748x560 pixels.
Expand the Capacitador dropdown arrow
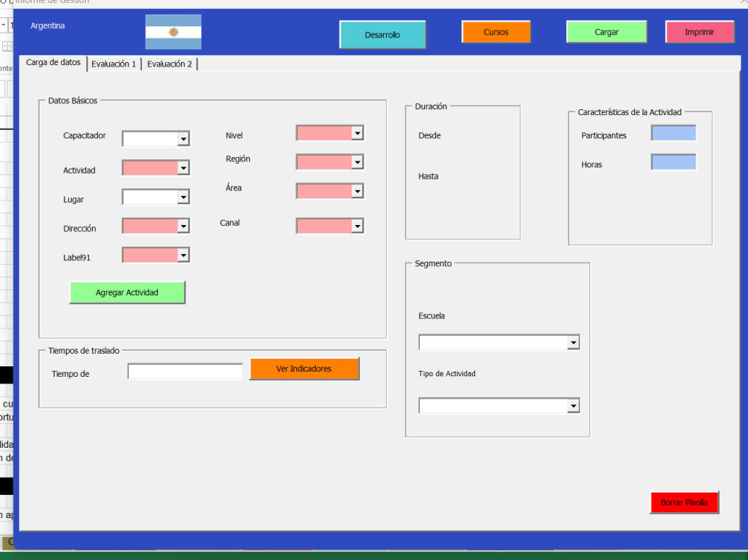(x=184, y=139)
